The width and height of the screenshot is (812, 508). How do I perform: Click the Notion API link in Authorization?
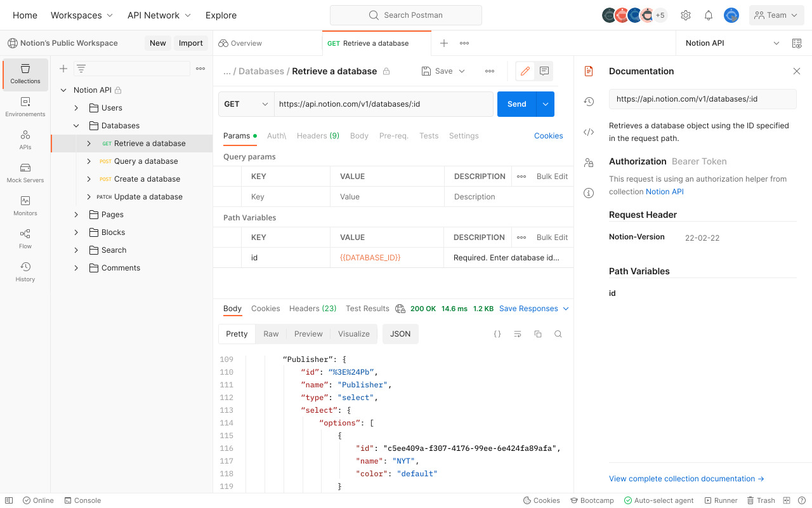(x=665, y=192)
